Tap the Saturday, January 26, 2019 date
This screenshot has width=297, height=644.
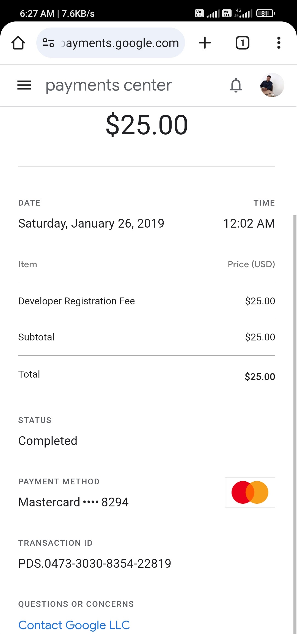[x=91, y=223]
